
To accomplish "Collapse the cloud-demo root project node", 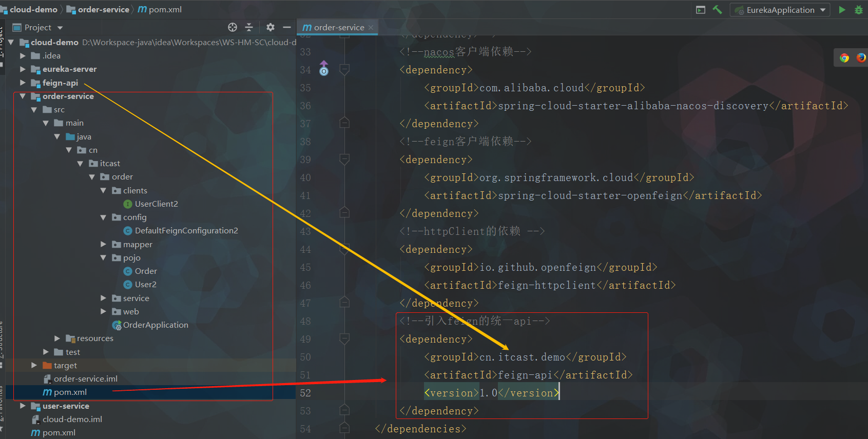I will pos(11,42).
